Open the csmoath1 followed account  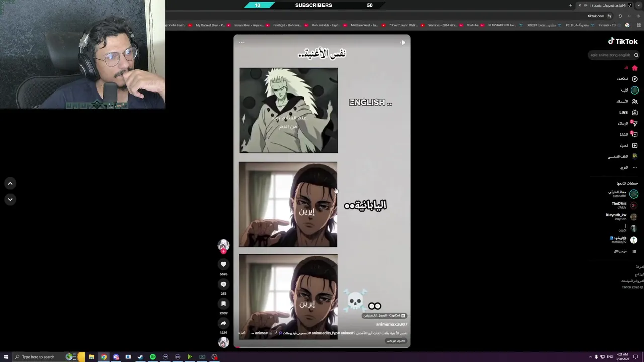(x=623, y=194)
